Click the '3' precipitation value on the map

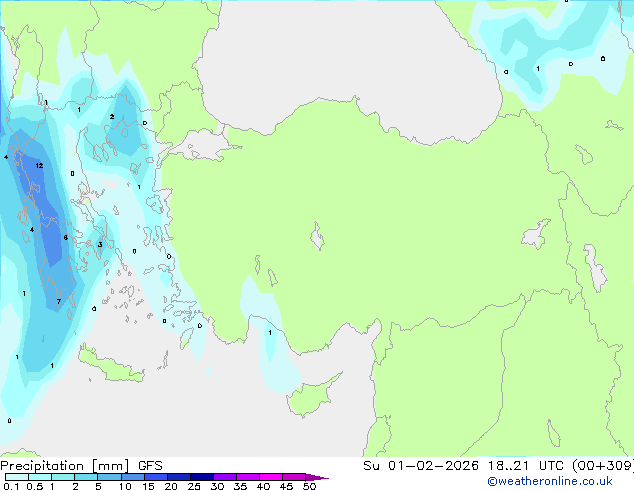tap(100, 245)
